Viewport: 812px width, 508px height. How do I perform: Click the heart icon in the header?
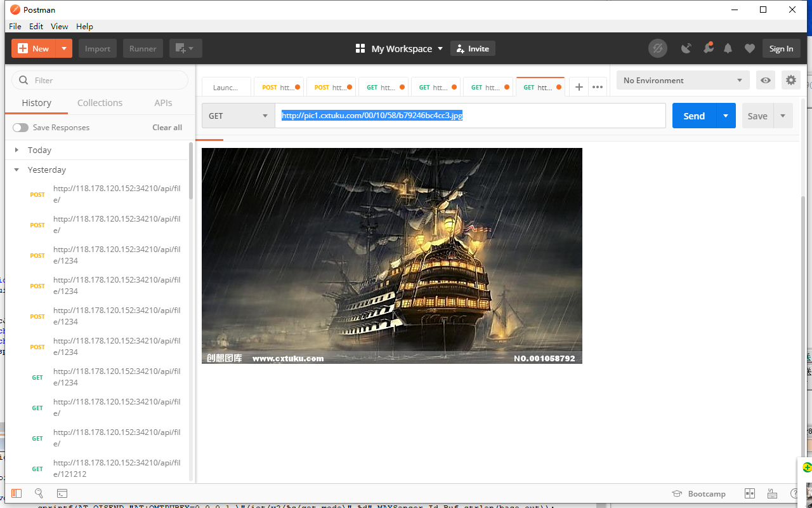tap(750, 48)
